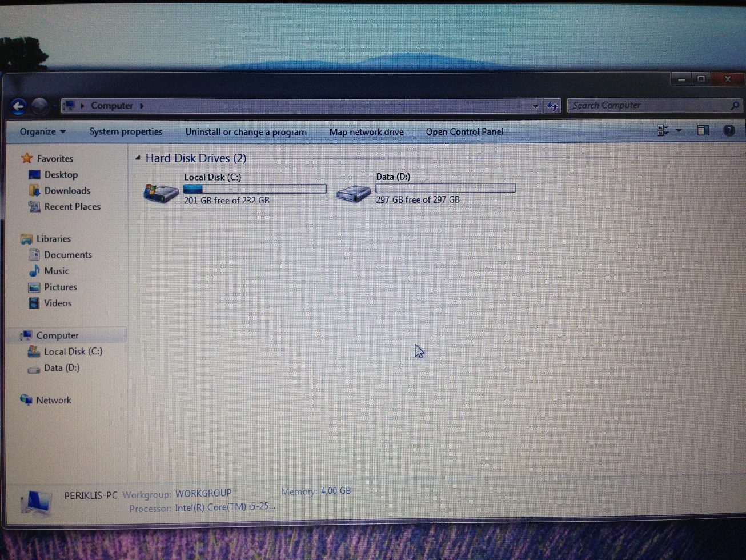Click the Local Disk (C:) usage bar
The height and width of the screenshot is (560, 746).
tap(255, 189)
